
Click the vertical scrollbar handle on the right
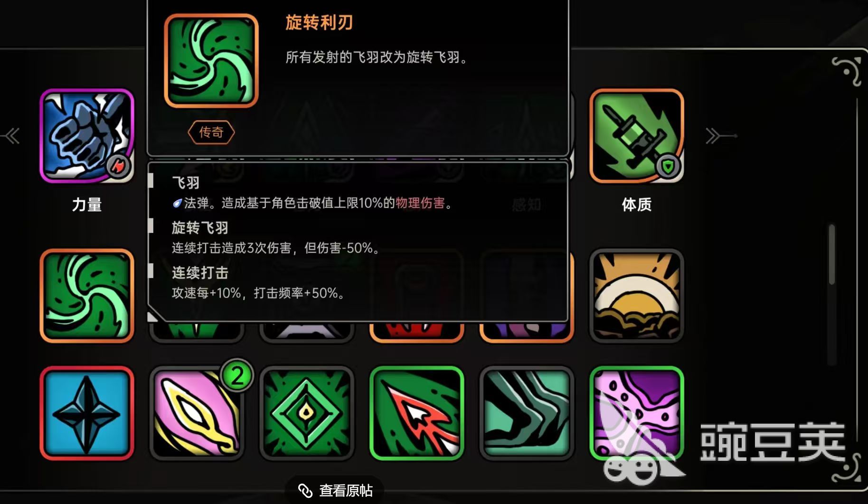(x=831, y=255)
